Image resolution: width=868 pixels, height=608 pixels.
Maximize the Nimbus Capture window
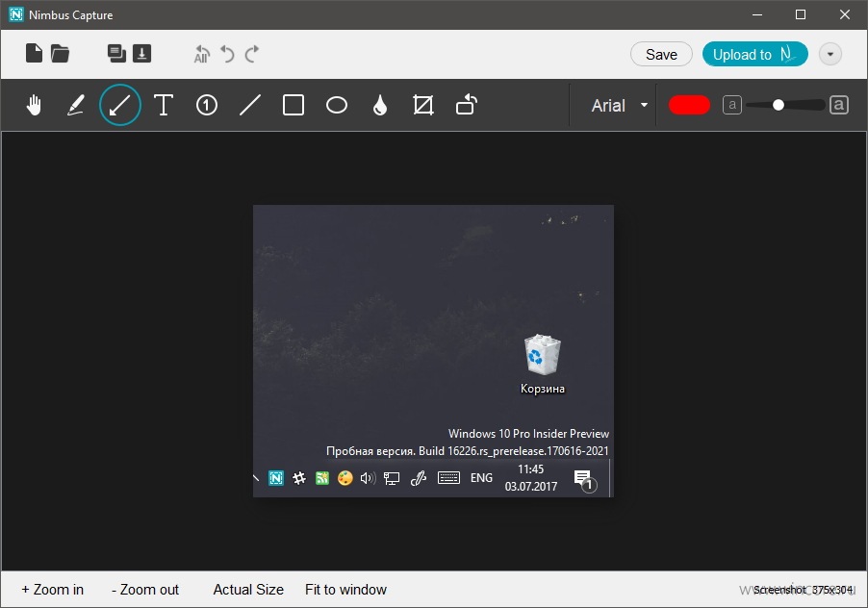tap(801, 14)
